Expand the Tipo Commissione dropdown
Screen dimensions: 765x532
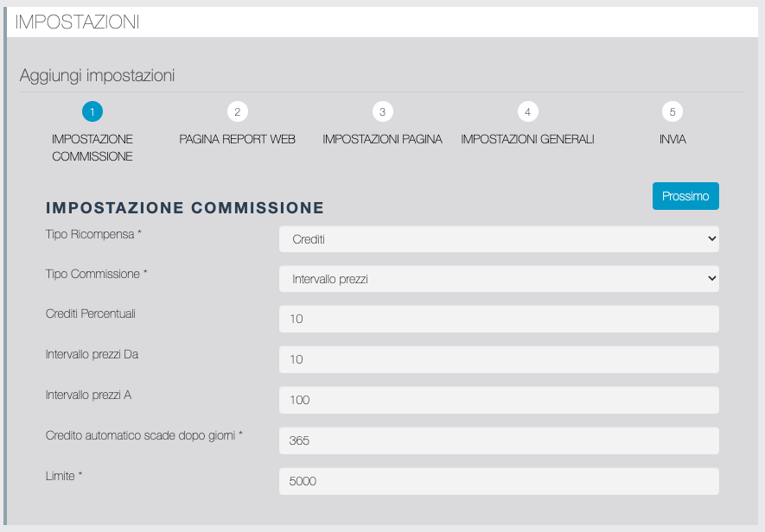(x=499, y=279)
